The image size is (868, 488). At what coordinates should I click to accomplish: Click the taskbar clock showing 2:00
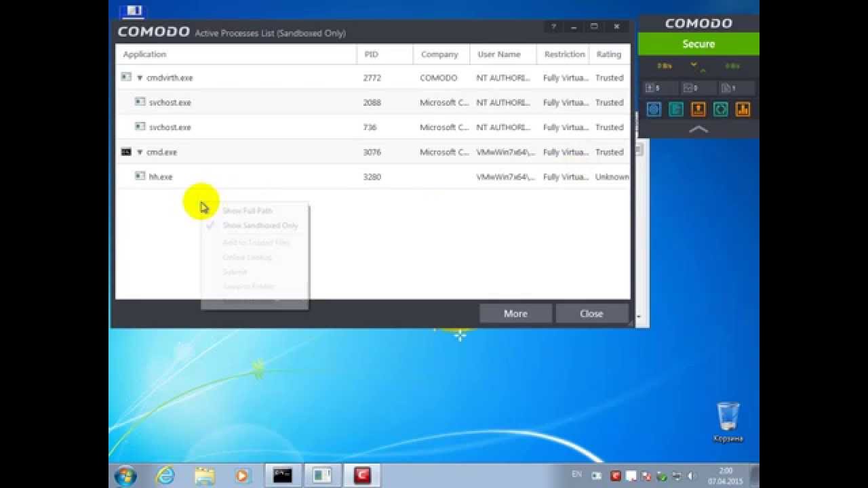coord(725,476)
